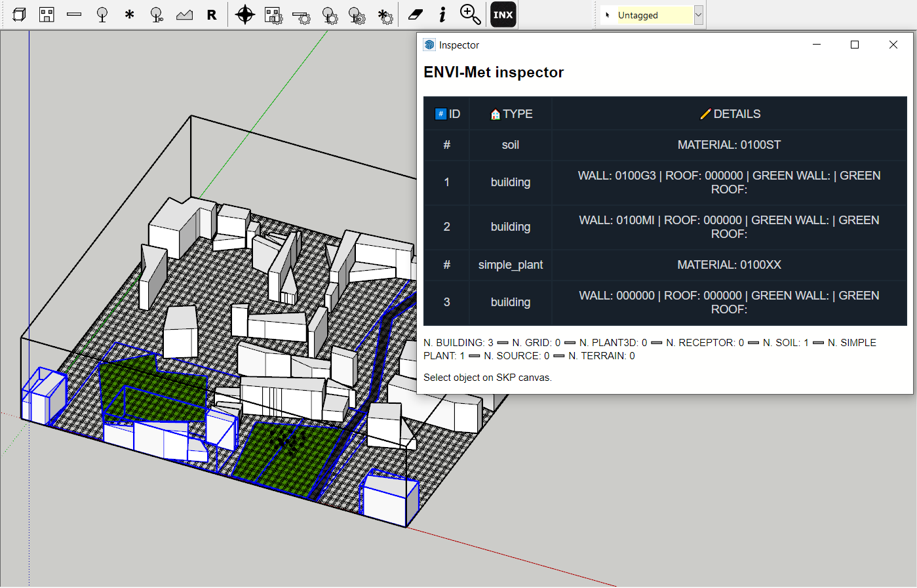Image resolution: width=917 pixels, height=588 pixels.
Task: Open the Untagged tag dropdown
Action: tap(698, 15)
